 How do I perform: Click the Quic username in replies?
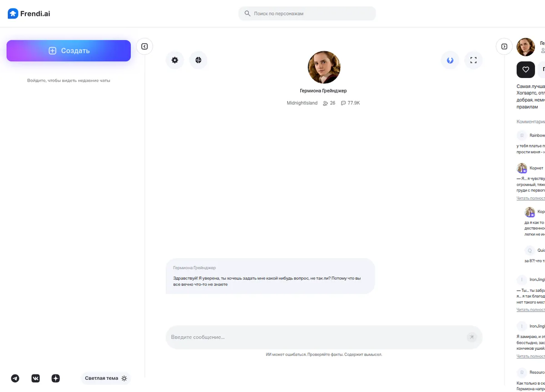pyautogui.click(x=541, y=250)
